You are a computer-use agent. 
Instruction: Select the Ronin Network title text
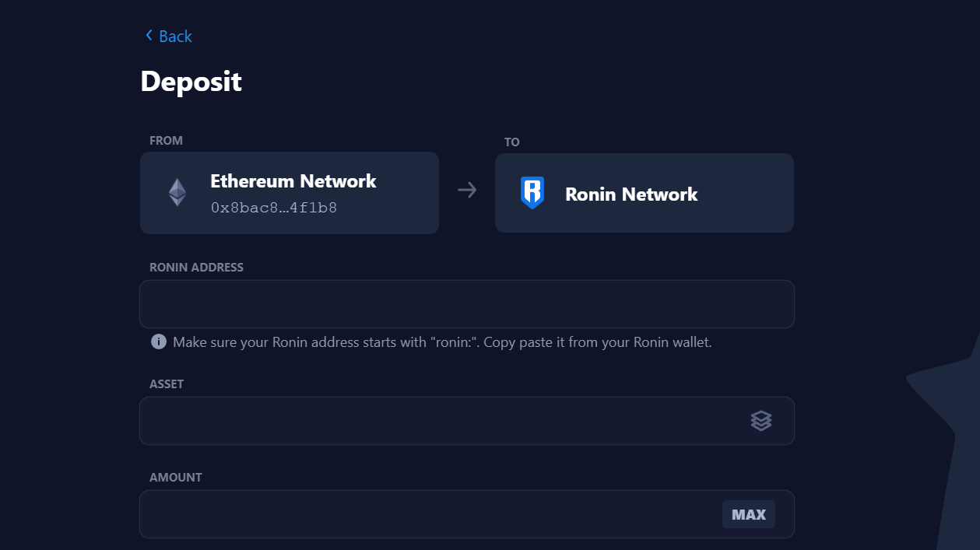[x=631, y=194]
